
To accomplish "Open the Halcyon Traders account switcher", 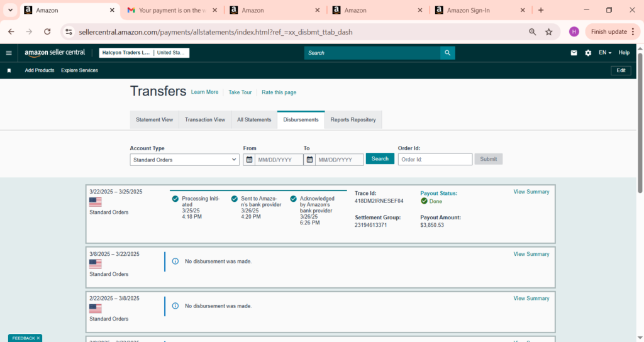I will (145, 53).
